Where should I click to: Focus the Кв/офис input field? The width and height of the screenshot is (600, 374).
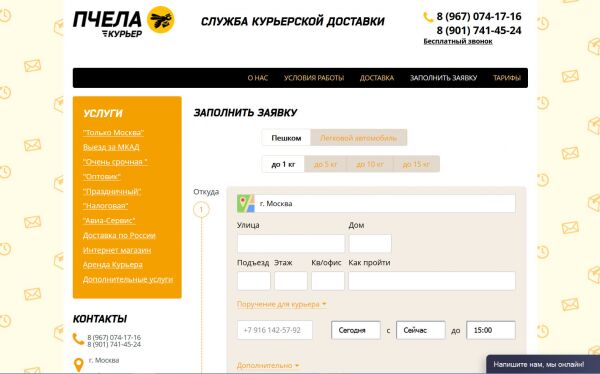tap(328, 281)
